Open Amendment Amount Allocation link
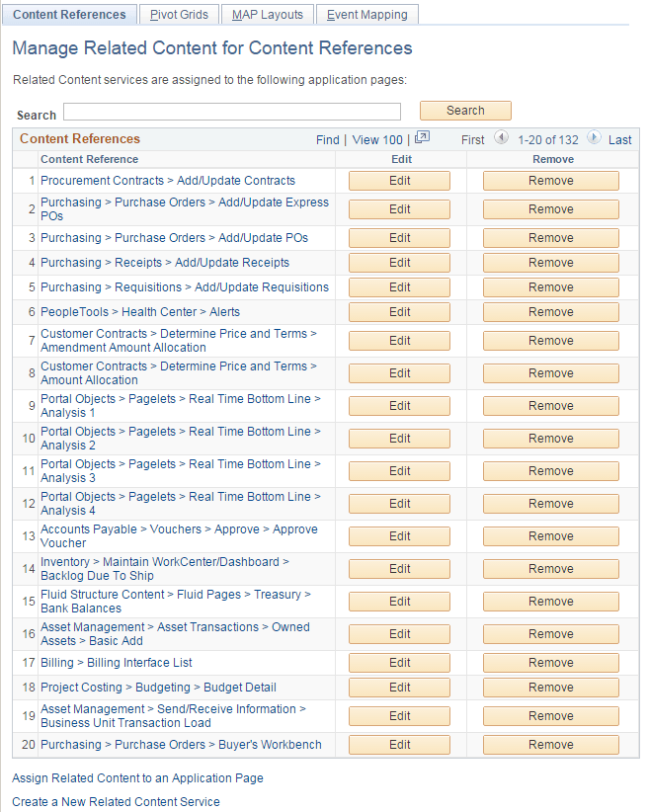The image size is (648, 812). point(179,341)
